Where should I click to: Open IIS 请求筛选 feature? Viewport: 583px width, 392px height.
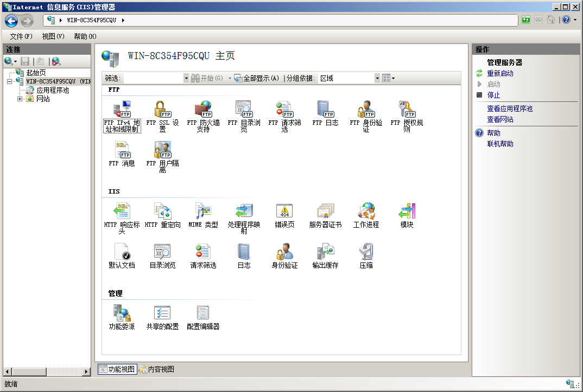[203, 256]
